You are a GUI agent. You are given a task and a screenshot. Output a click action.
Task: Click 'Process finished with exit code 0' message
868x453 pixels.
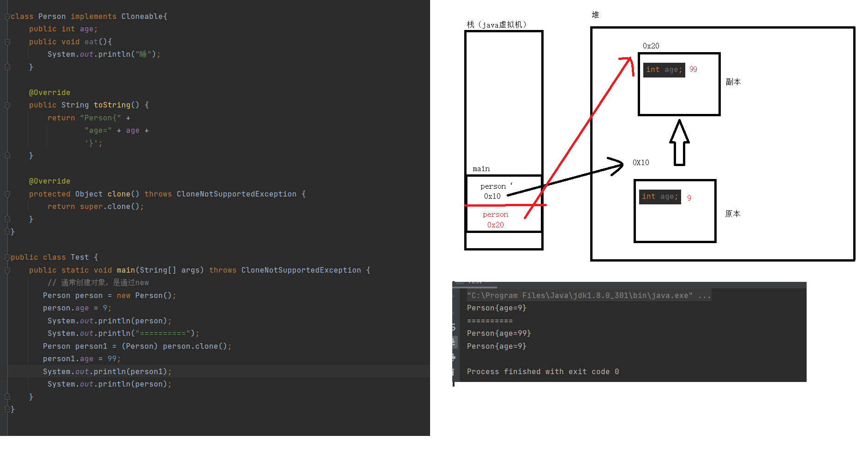[543, 372]
